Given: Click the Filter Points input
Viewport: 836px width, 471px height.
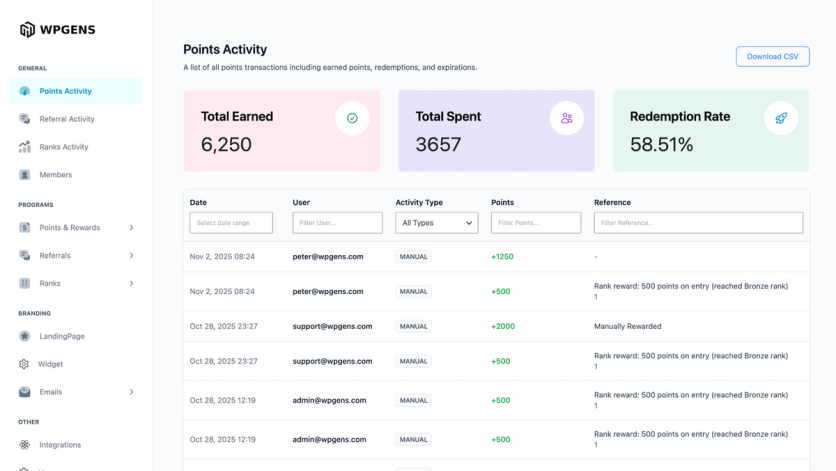Looking at the screenshot, I should pyautogui.click(x=536, y=223).
